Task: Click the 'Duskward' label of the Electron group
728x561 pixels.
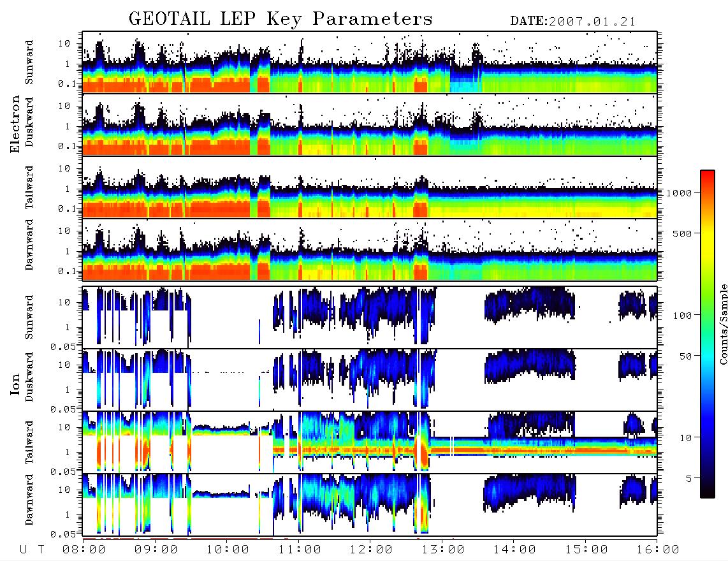Action: (x=29, y=122)
